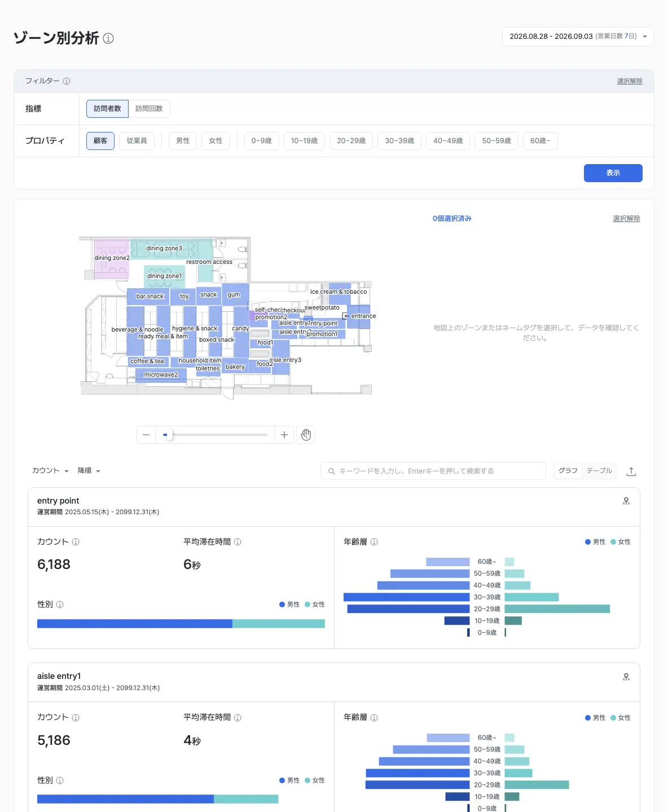This screenshot has width=668, height=812.
Task: Select the bakery zone on the map
Action: coord(235,367)
